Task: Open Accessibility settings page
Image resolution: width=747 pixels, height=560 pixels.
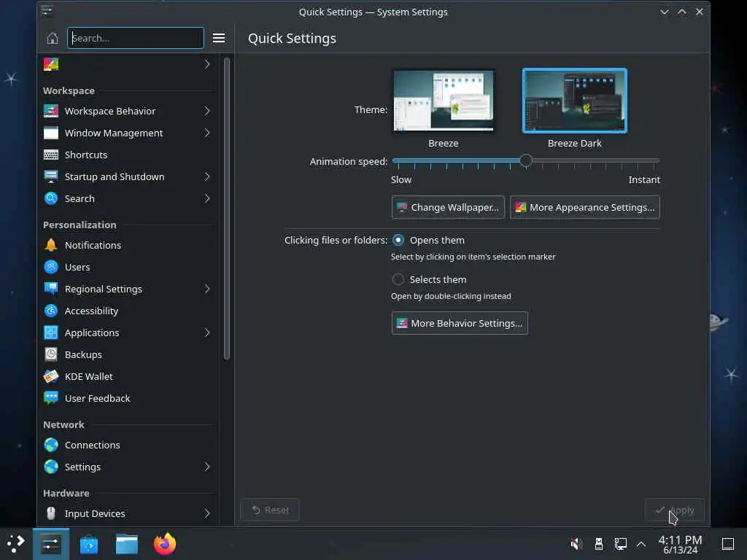Action: (127, 311)
